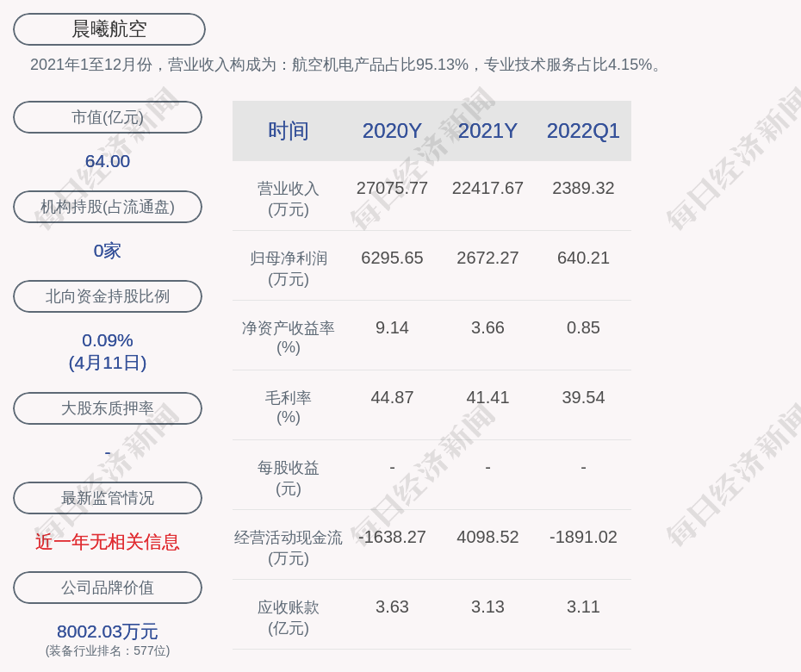
Task: Select the 0.09% northbound holding value
Action: click(x=108, y=340)
